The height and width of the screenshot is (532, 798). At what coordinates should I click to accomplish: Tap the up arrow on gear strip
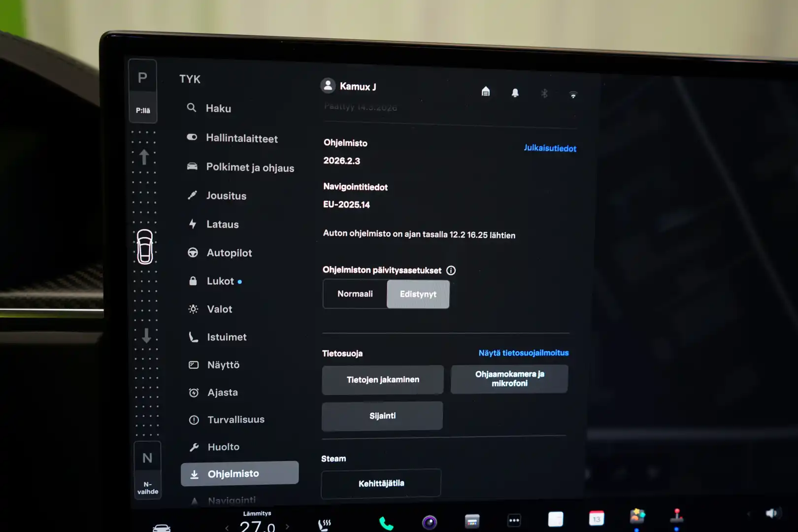coord(144,157)
